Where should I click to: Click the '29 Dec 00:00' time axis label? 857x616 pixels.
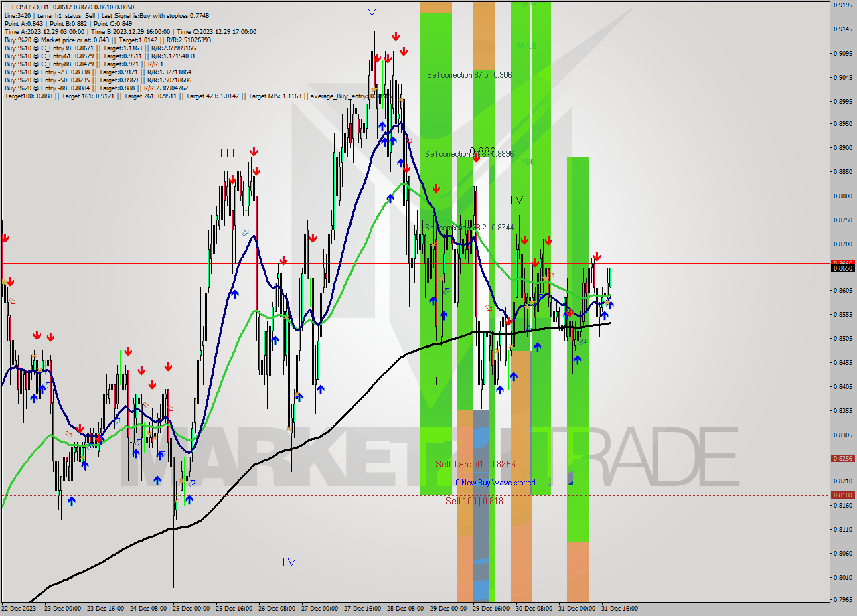448,609
